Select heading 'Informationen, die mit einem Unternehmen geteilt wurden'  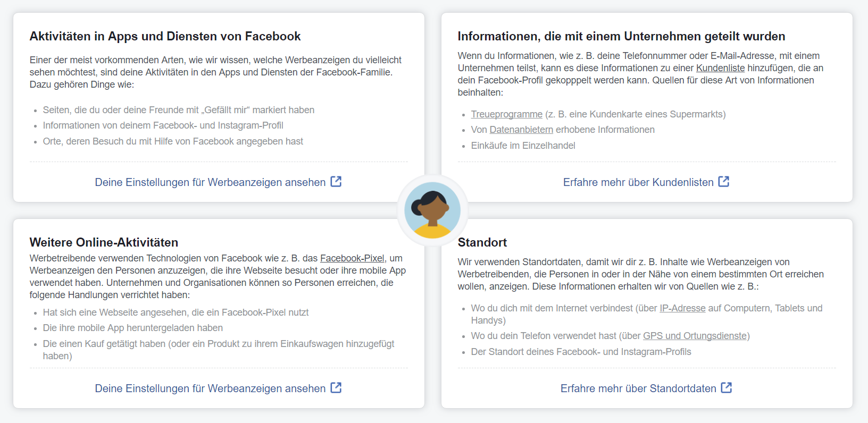pyautogui.click(x=621, y=36)
